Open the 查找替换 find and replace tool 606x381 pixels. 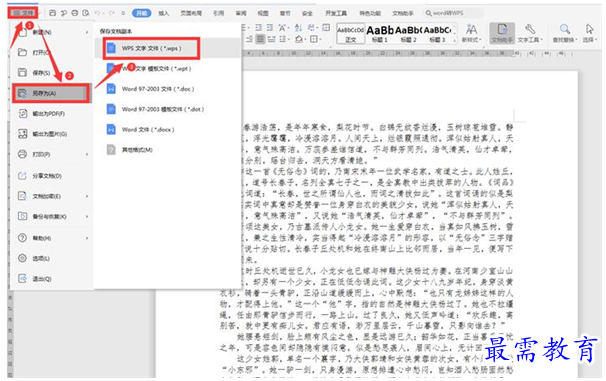pos(565,33)
